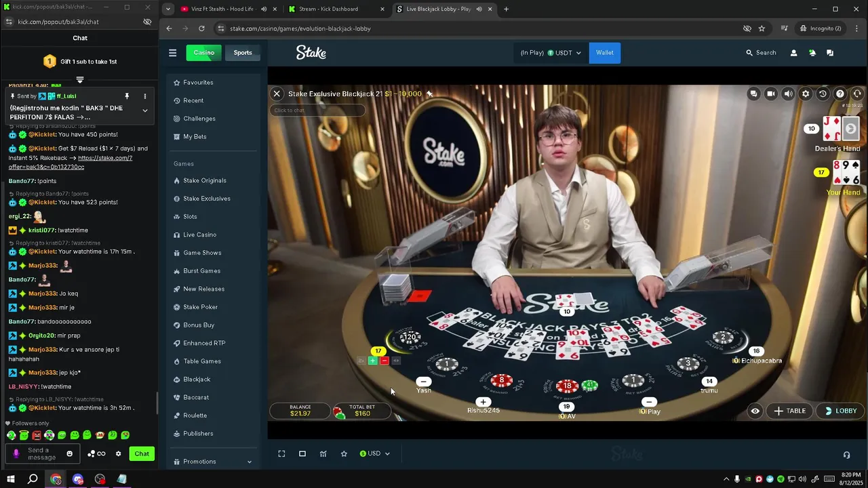Open the user profile icon
This screenshot has height=488, width=868.
pos(794,53)
